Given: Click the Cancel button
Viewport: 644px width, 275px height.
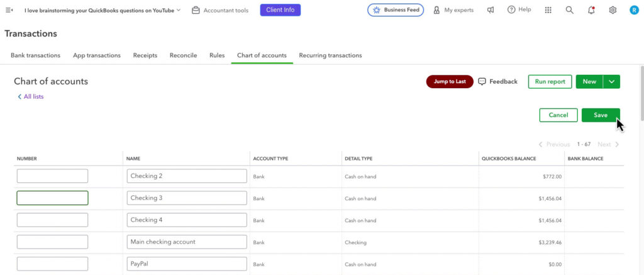Looking at the screenshot, I should (x=558, y=115).
